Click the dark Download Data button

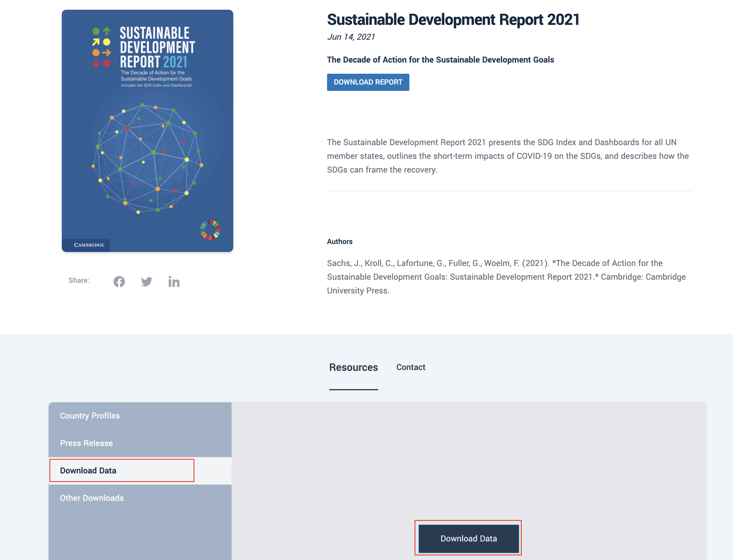pyautogui.click(x=468, y=538)
